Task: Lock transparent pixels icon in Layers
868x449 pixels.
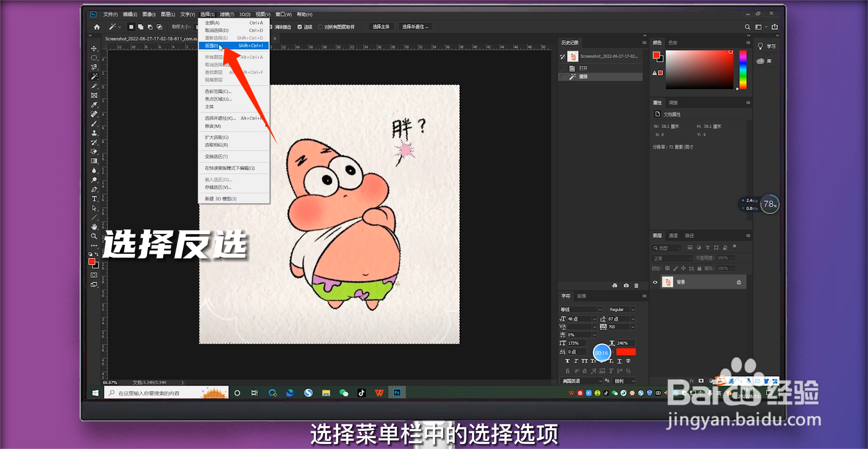Action: click(667, 268)
